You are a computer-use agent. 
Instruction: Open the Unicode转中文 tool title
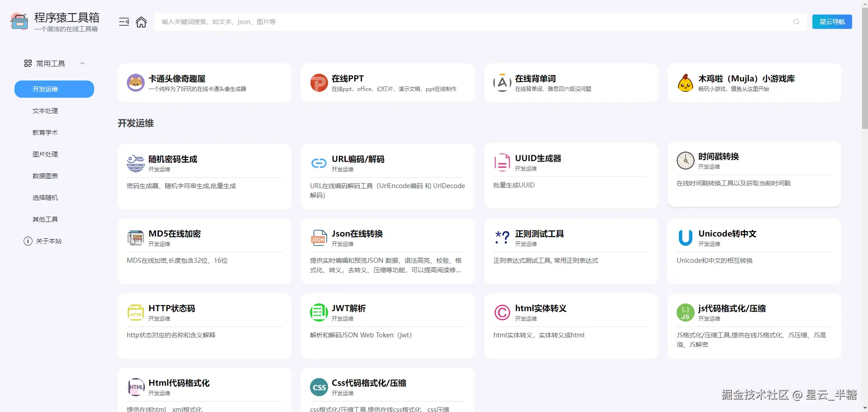[x=727, y=234]
